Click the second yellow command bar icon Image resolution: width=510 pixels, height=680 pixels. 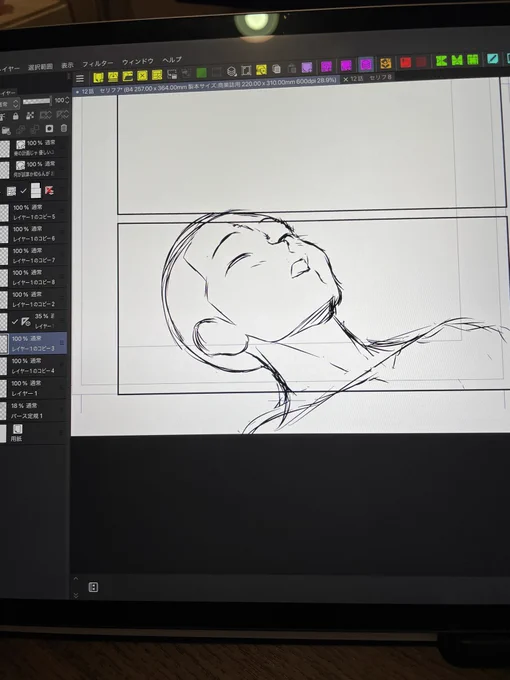click(113, 77)
